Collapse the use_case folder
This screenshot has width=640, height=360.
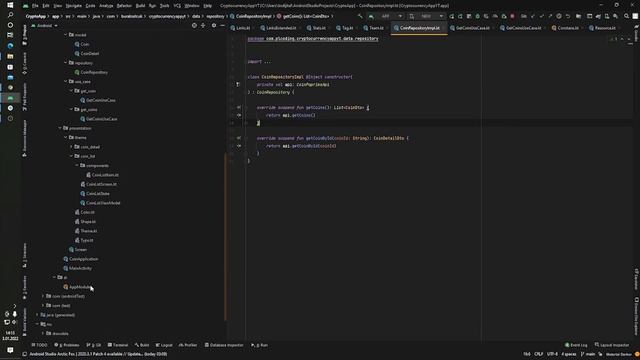coord(65,82)
